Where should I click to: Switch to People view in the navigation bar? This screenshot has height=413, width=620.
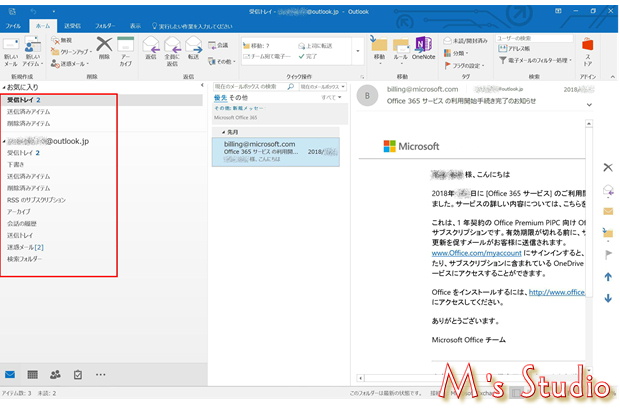point(55,374)
